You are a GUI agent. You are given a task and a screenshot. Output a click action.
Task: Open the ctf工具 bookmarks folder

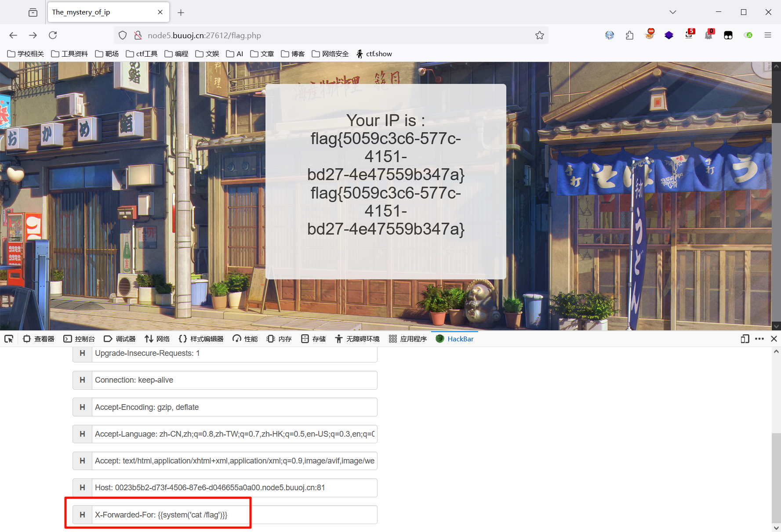(142, 54)
